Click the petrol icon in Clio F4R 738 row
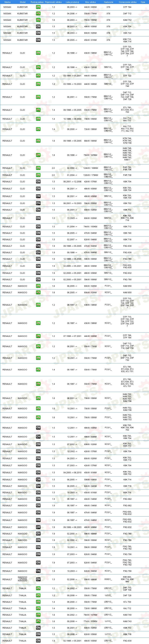This screenshot has height=644, width=149. click(x=38, y=175)
